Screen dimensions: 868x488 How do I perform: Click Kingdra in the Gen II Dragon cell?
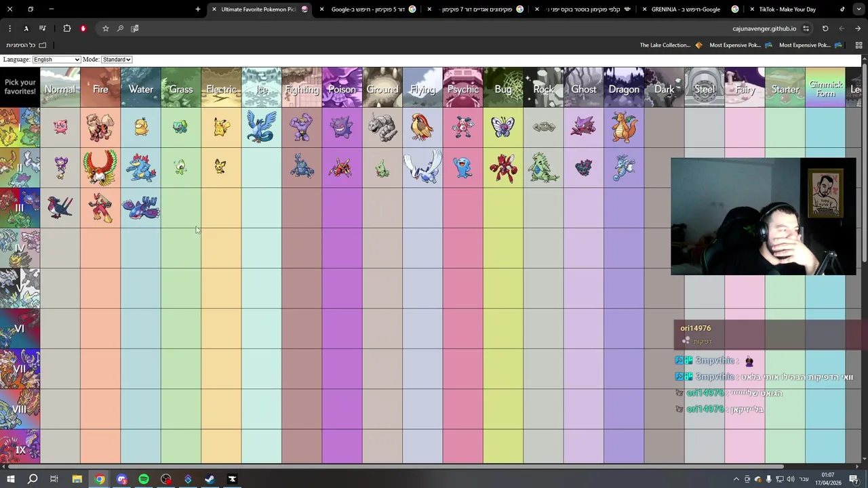pyautogui.click(x=624, y=167)
